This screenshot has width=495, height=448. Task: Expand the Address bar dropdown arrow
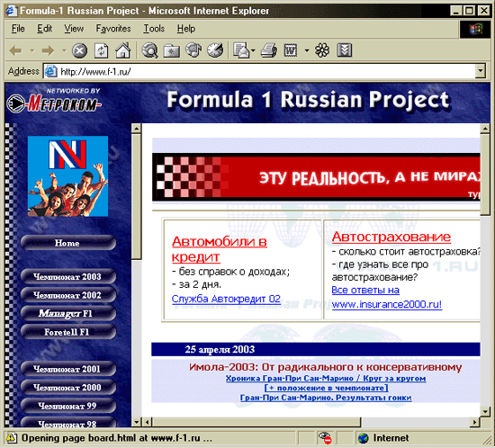pyautogui.click(x=480, y=71)
